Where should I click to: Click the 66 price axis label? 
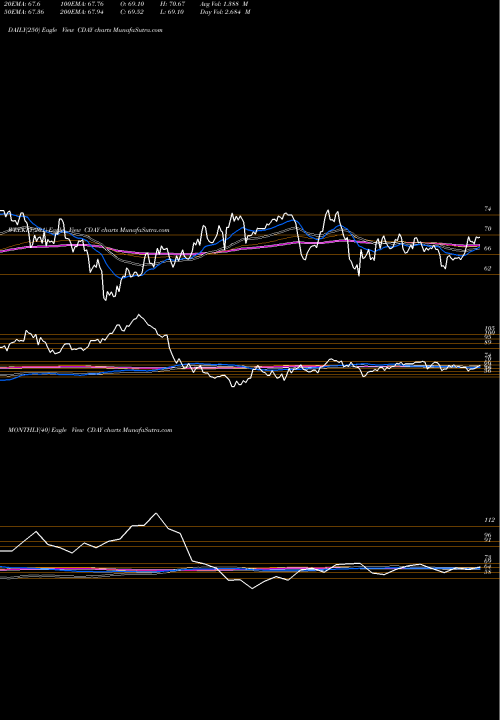(488, 248)
